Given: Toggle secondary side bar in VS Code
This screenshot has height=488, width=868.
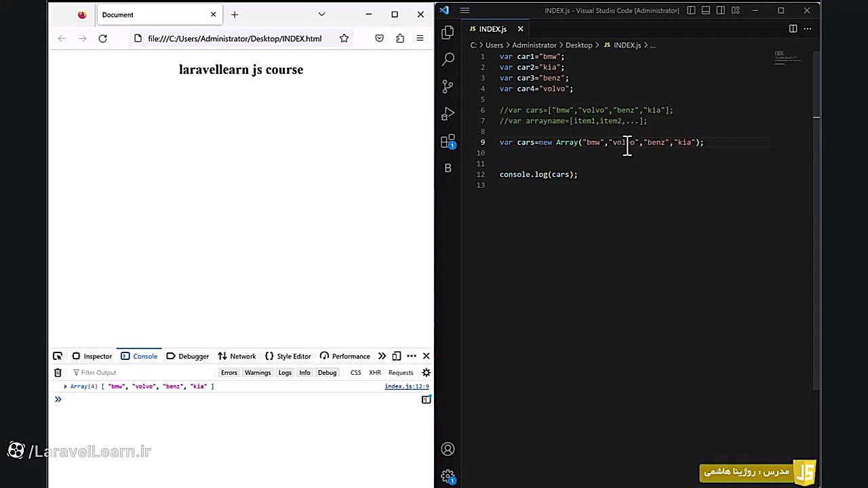Looking at the screenshot, I should tap(721, 10).
